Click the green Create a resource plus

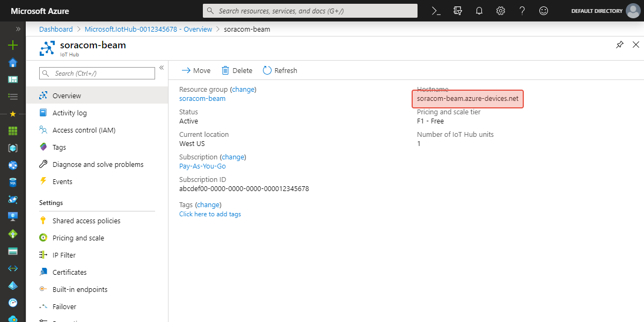click(x=13, y=46)
